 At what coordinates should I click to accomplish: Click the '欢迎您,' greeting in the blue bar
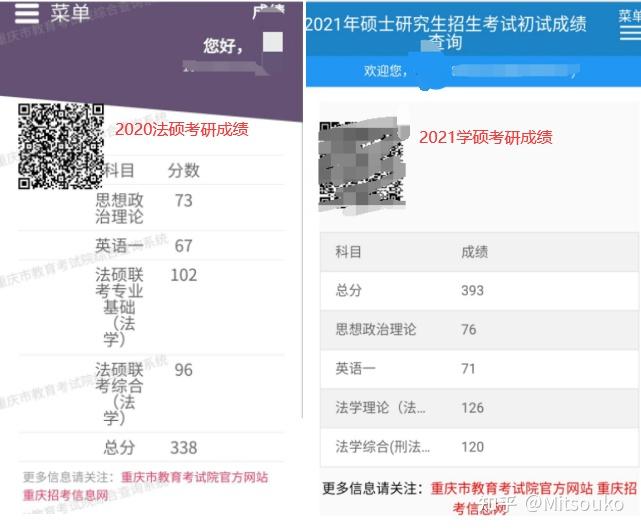[386, 71]
